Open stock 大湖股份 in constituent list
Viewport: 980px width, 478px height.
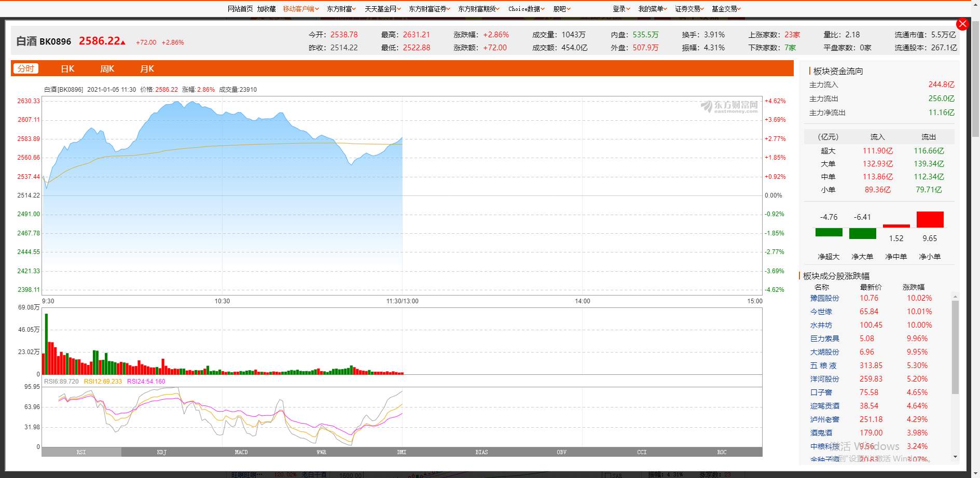coord(824,352)
